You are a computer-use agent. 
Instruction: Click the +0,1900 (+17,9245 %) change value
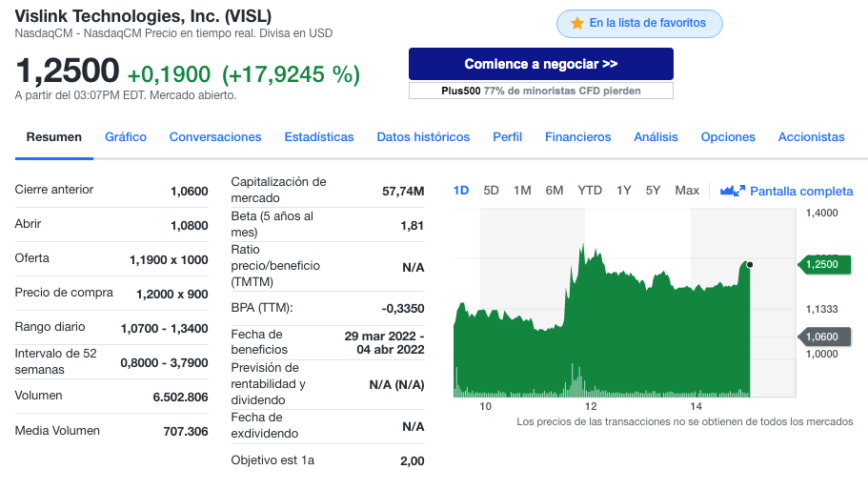click(244, 74)
